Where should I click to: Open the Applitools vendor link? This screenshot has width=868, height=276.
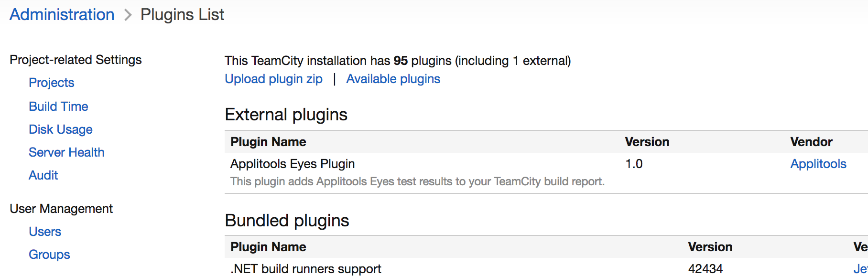818,163
